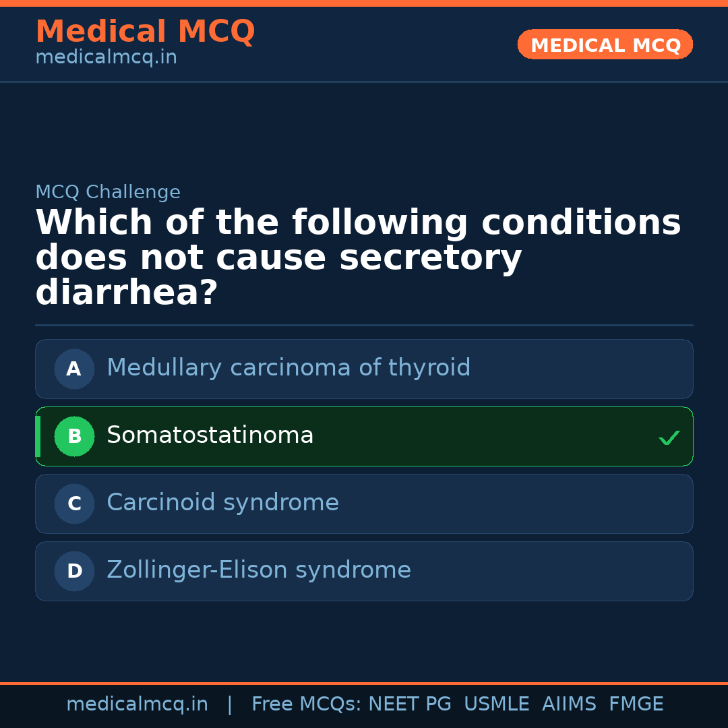Select the Somatostatinoma answer text
Viewport: 728px width, 728px height.
point(210,435)
